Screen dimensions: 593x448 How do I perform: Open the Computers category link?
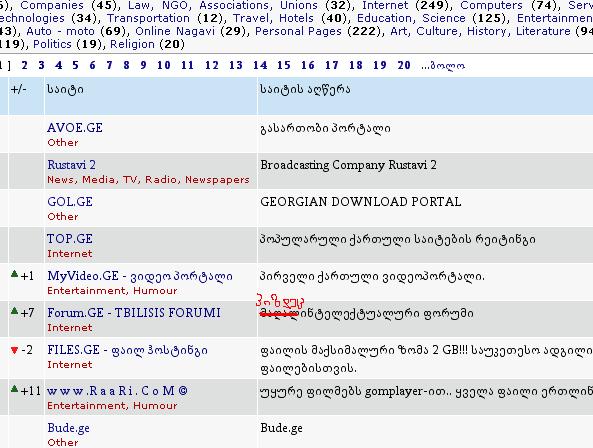click(491, 5)
